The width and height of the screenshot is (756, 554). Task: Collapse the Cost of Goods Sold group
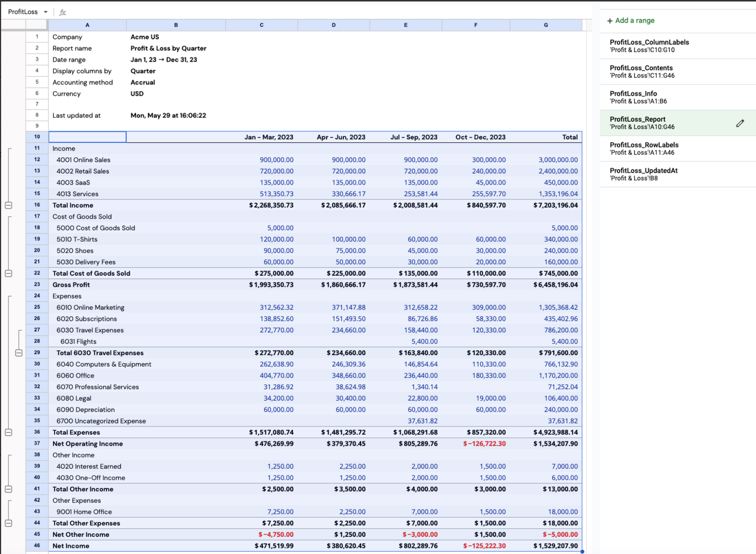9,273
